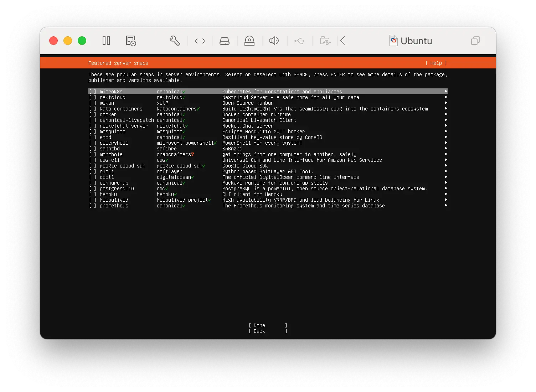Click the network adapter arrows icon
Viewport: 536px width, 392px height.
tap(200, 41)
